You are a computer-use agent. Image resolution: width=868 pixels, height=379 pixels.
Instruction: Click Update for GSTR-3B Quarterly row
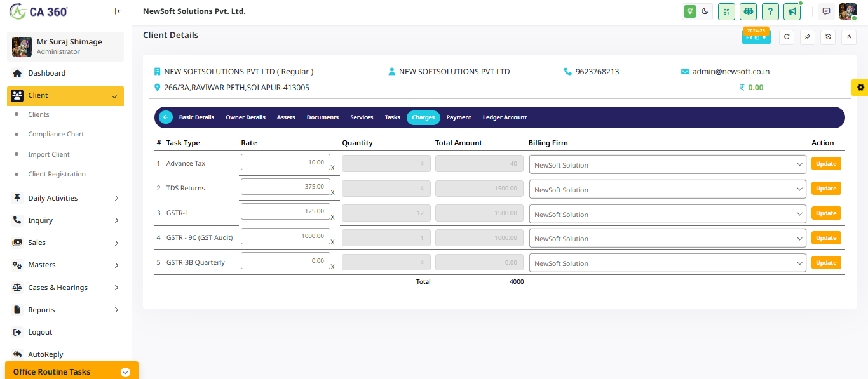[826, 263]
